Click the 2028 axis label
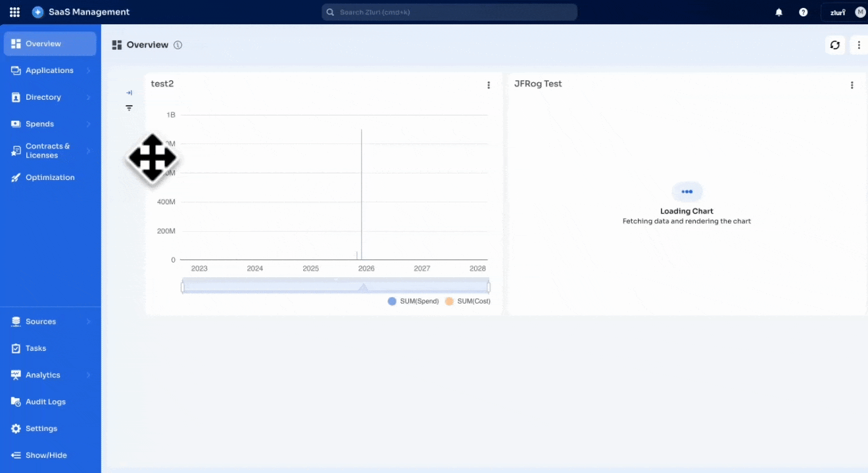 (x=478, y=268)
